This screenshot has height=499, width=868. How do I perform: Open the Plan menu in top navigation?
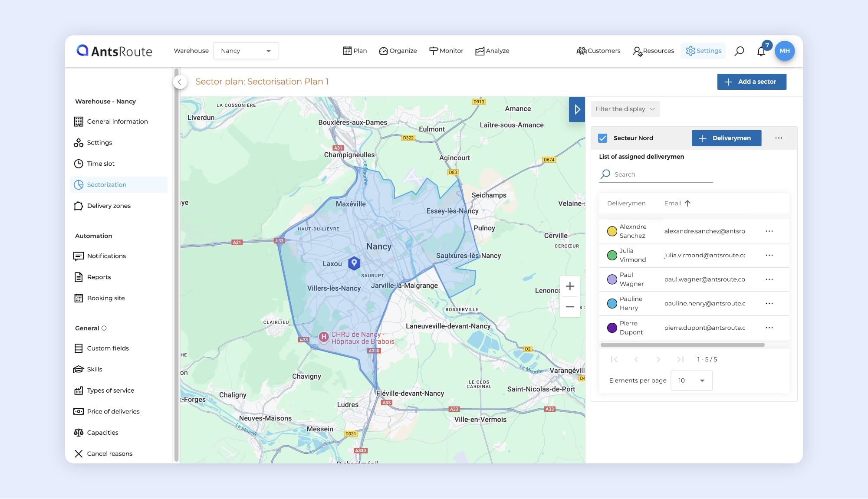click(355, 51)
